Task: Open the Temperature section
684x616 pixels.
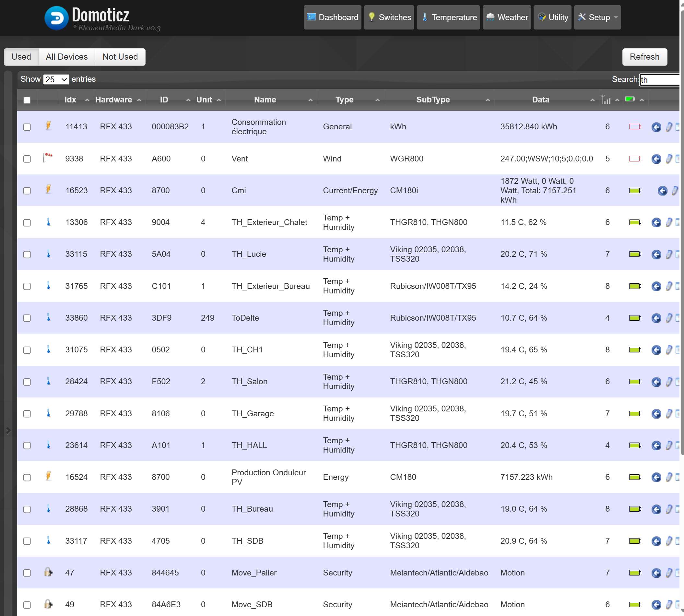Action: [x=448, y=17]
